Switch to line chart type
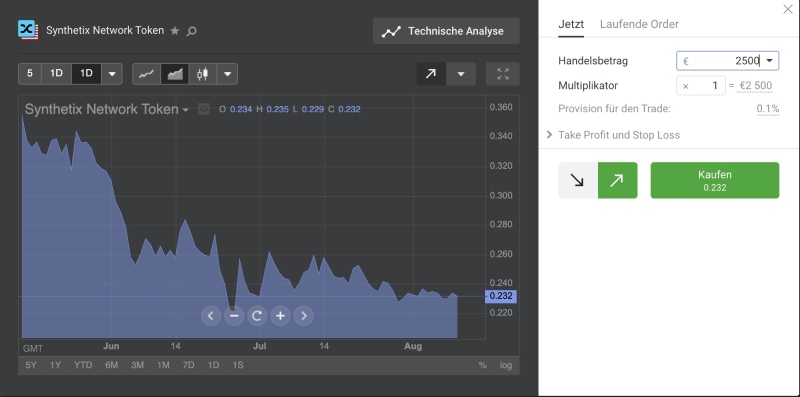The height and width of the screenshot is (397, 800). (x=146, y=74)
